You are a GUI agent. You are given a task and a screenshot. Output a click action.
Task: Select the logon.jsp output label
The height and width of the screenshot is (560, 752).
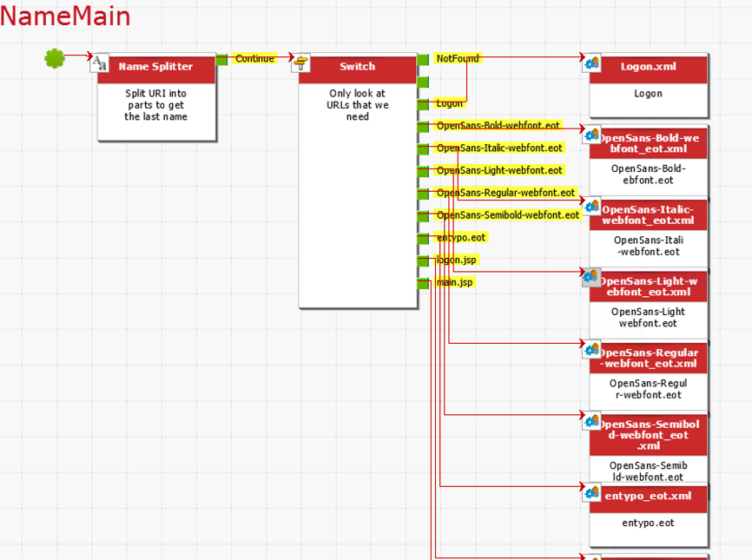456,260
